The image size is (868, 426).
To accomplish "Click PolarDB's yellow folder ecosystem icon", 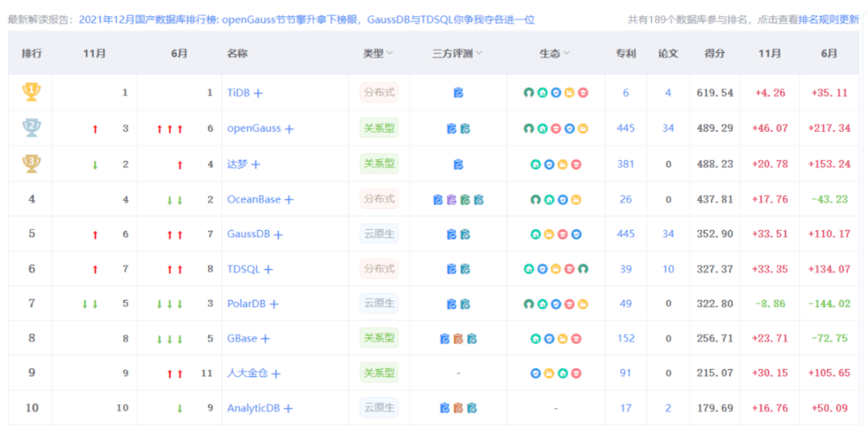I will pyautogui.click(x=583, y=304).
